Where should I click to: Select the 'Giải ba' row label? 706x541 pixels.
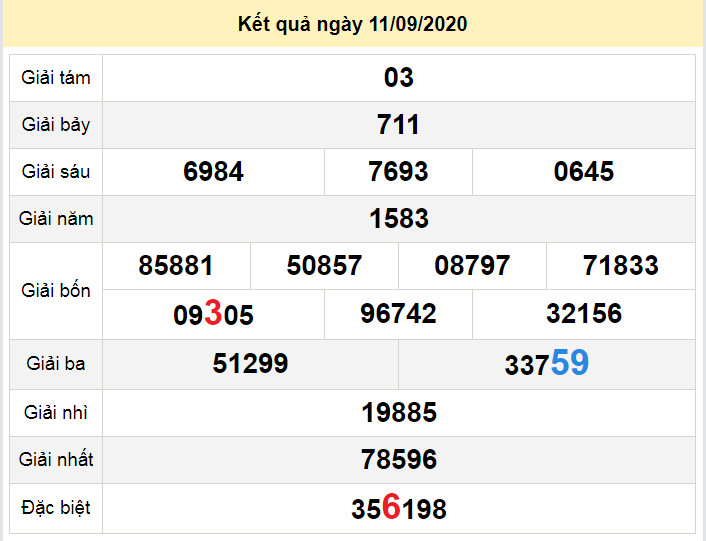[56, 364]
